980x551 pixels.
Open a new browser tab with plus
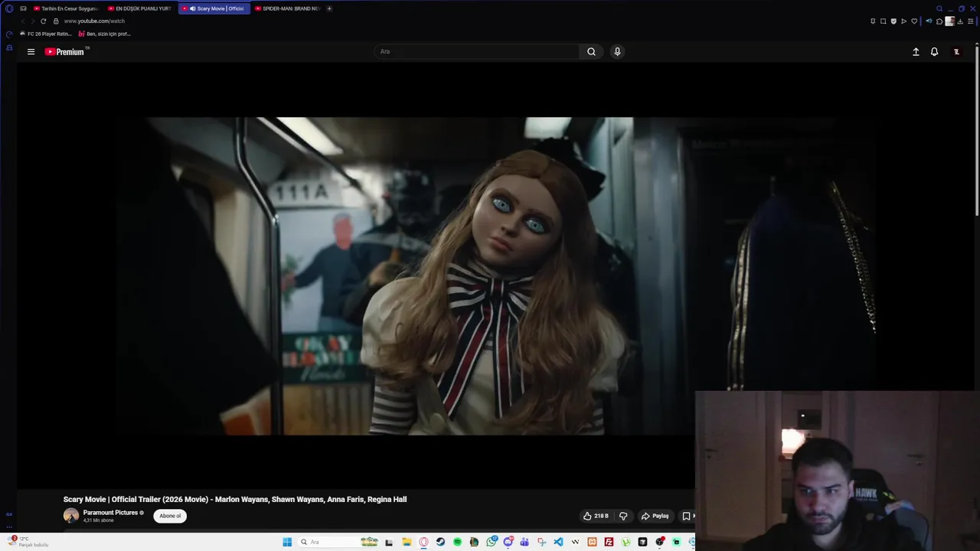coord(329,8)
